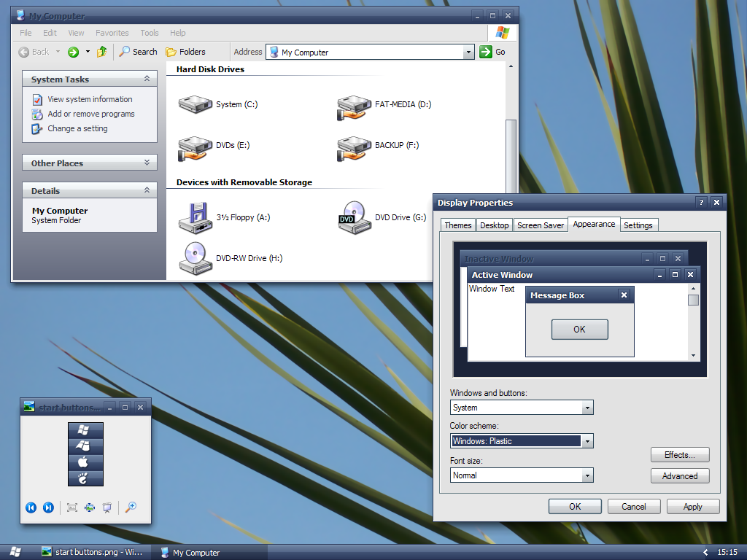Open the View menu
Screen dimensions: 747x560
[76, 33]
